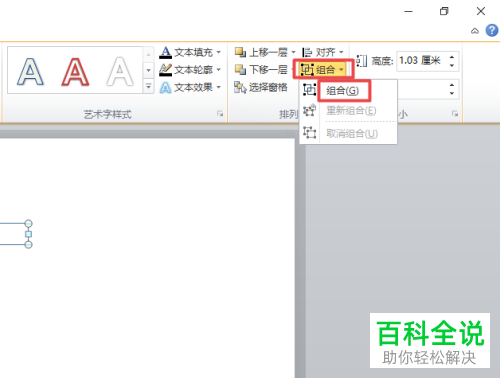Viewport: 500px width, 378px height.
Task: Click the 高度 height field
Action: tap(421, 61)
